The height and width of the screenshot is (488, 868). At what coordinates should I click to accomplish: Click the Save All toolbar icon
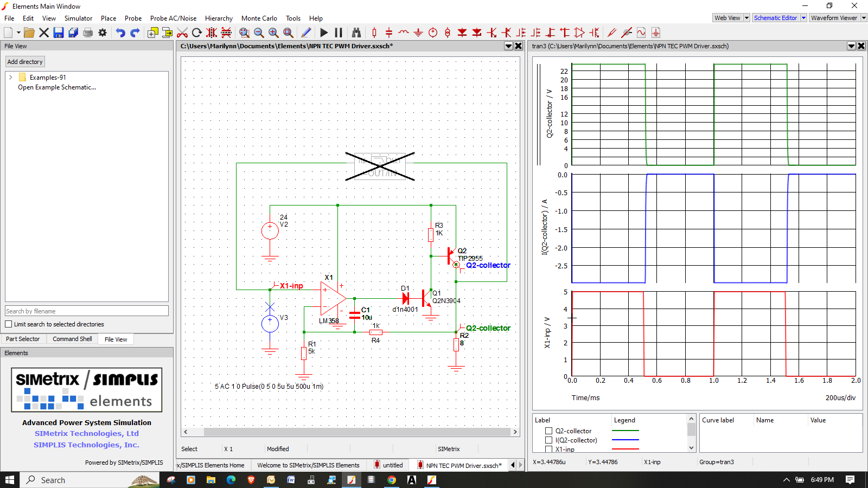[x=73, y=33]
